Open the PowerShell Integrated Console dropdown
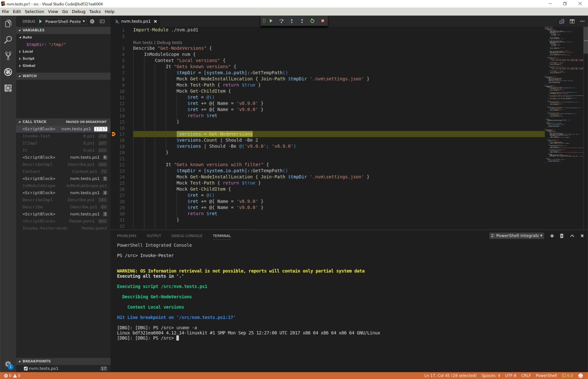Image resolution: width=588 pixels, height=379 pixels. [516, 235]
